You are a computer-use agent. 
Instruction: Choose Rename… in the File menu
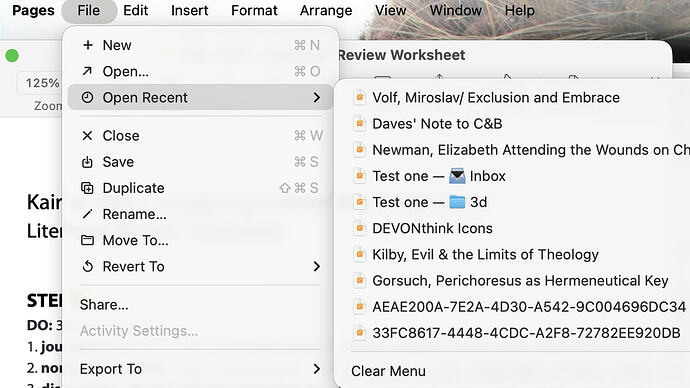201,214
